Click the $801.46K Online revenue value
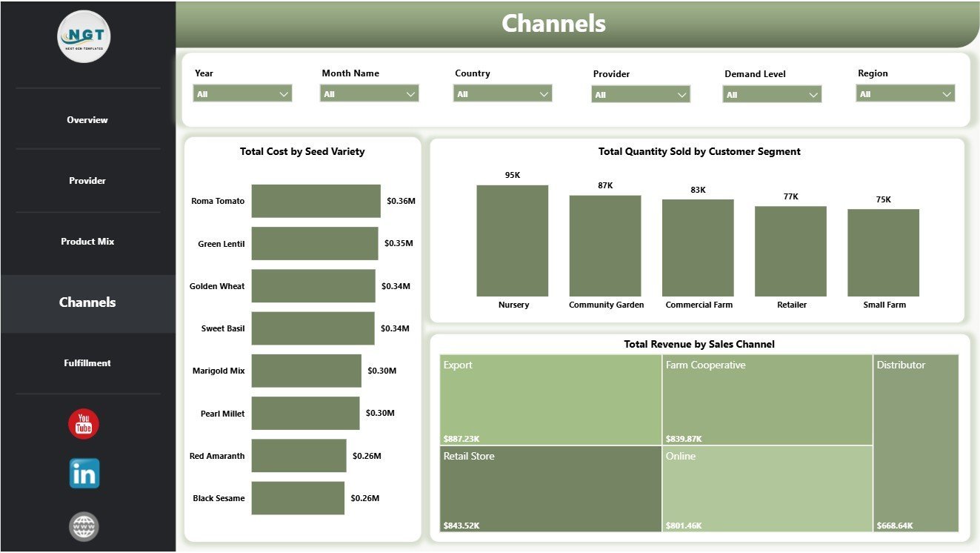 pyautogui.click(x=684, y=526)
